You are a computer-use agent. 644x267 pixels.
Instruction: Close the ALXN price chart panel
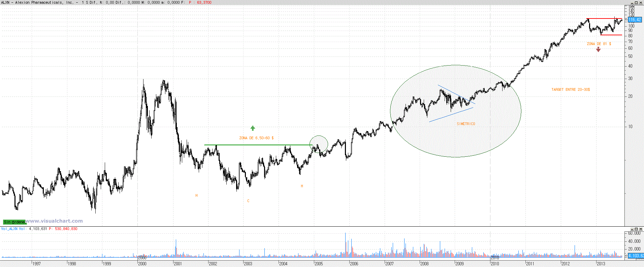641,2
